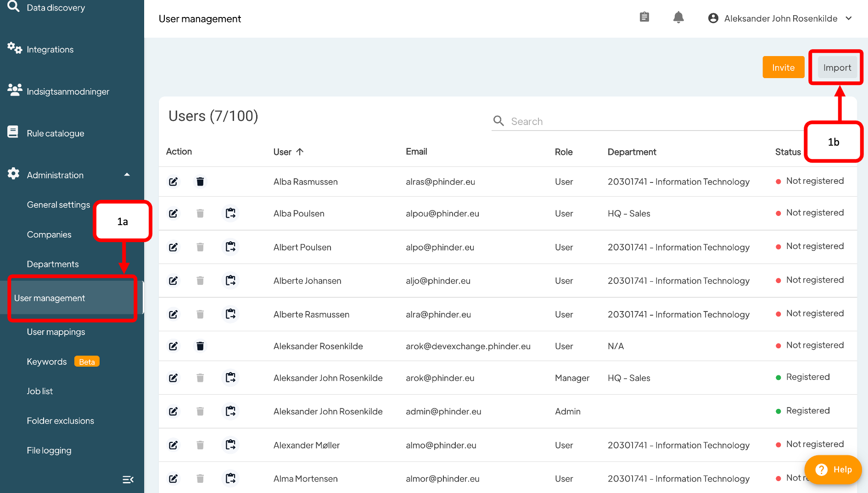Click the transfer icon for Alberte Johansen
Viewport: 868px width, 493px height.
point(230,280)
